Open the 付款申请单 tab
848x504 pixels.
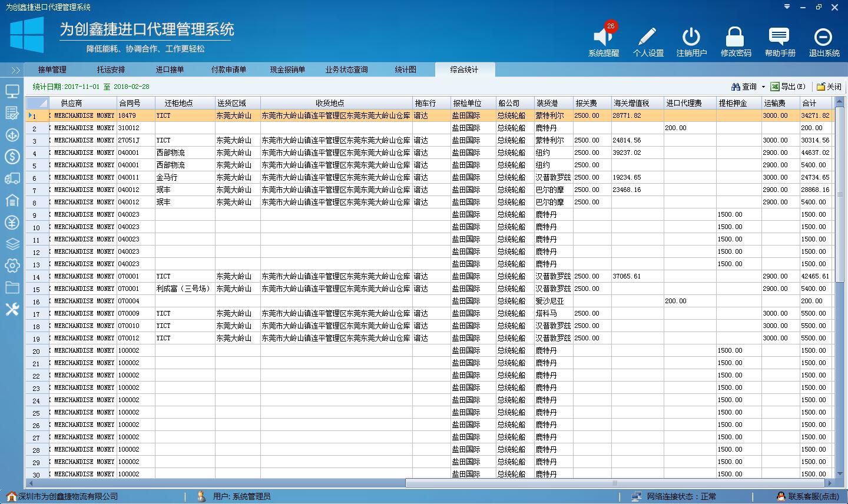tap(228, 69)
